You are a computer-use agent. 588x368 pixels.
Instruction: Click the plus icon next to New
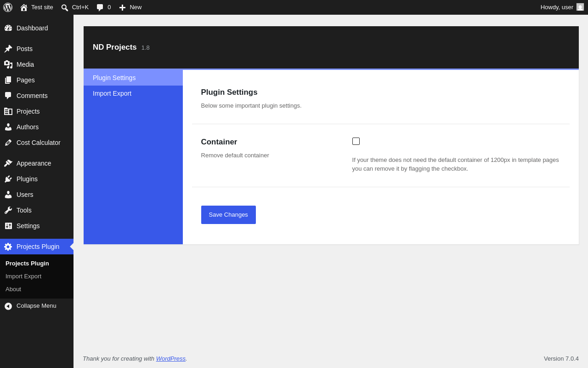point(122,7)
